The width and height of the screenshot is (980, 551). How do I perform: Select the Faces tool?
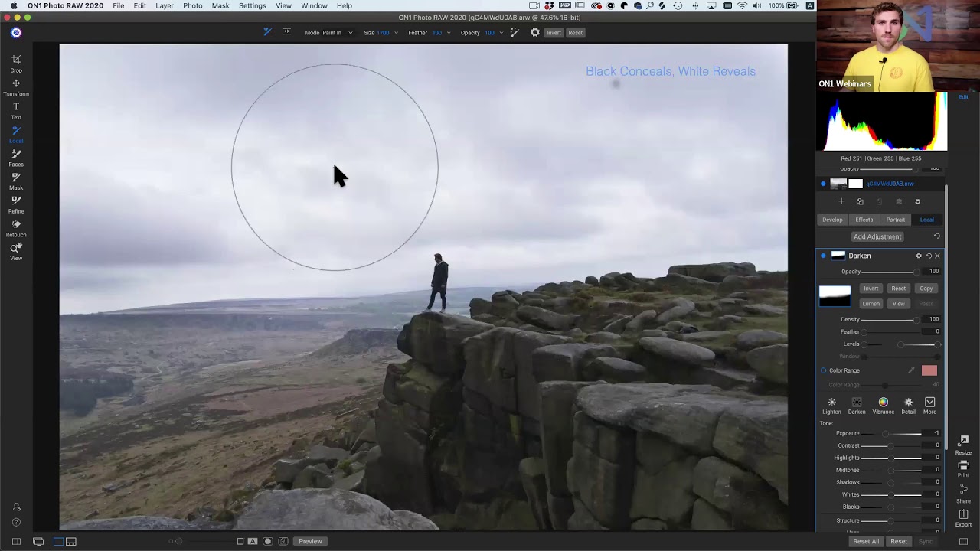[16, 158]
